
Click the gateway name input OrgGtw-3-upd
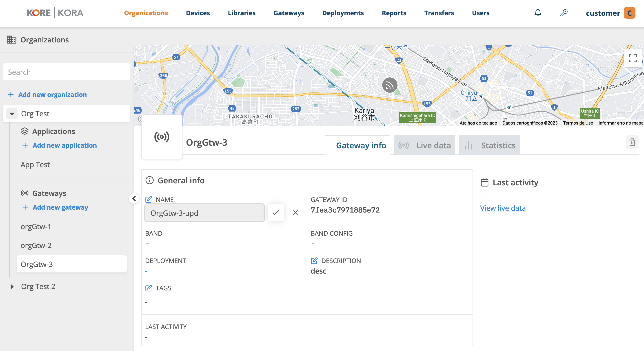204,213
